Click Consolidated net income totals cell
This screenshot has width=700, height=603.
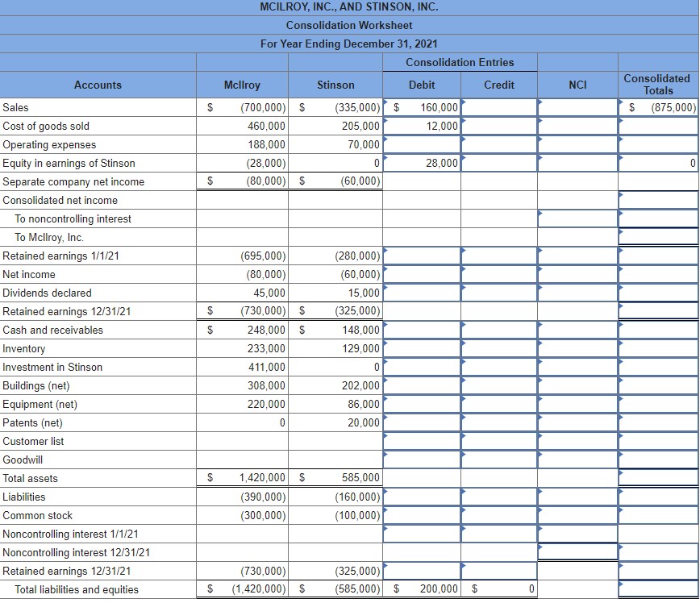(x=659, y=201)
